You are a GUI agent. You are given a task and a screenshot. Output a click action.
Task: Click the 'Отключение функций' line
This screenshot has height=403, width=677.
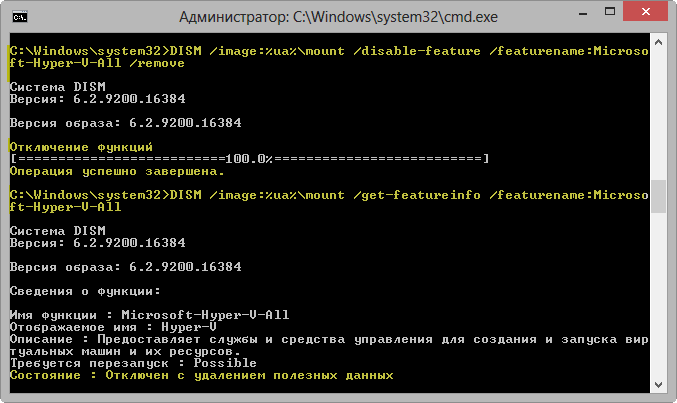click(81, 147)
